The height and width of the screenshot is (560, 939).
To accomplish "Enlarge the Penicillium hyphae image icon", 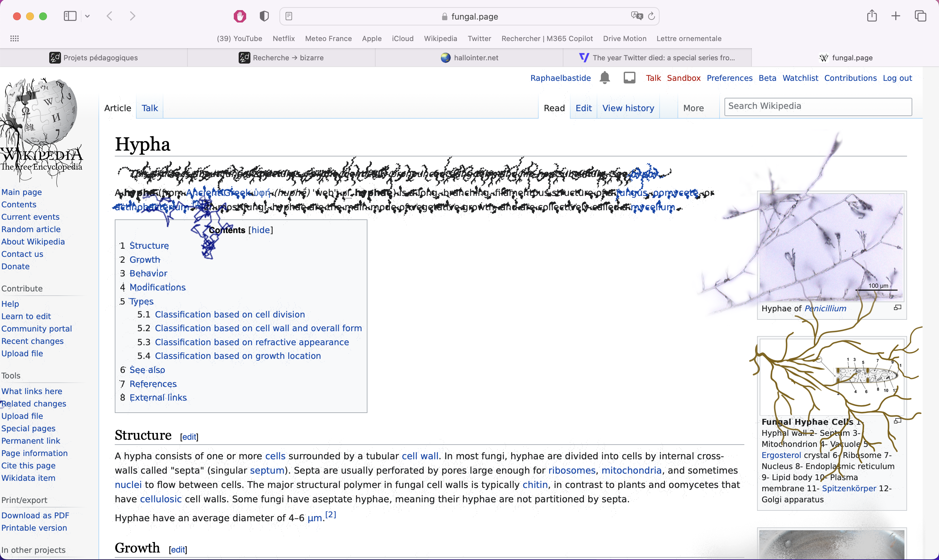I will tap(898, 308).
